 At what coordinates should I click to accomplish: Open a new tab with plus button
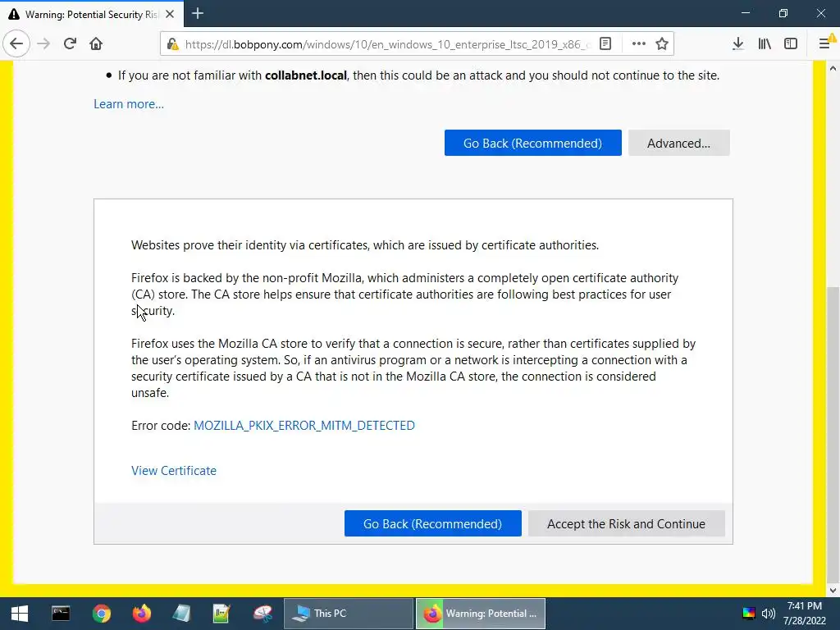click(x=198, y=13)
